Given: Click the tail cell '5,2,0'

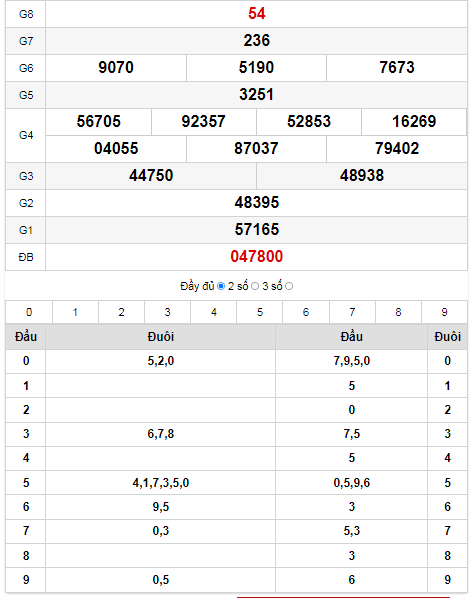Looking at the screenshot, I should point(161,361).
